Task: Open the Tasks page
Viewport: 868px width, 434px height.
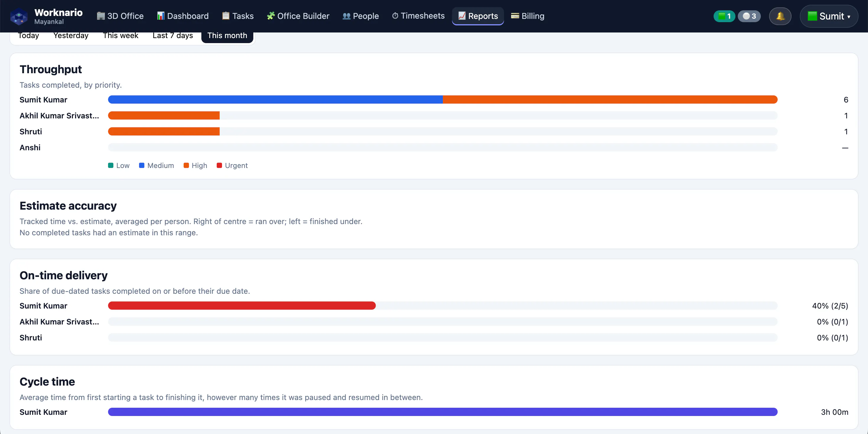Action: [238, 16]
